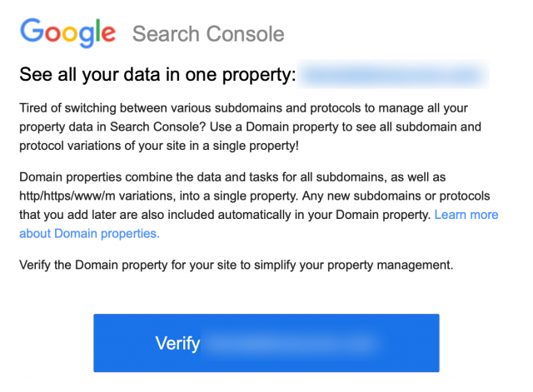This screenshot has width=533, height=392.
Task: Click the green "l" in the Google logo
Action: [x=100, y=32]
